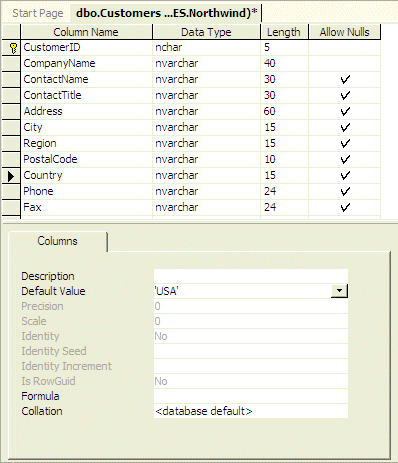
Task: Uncheck Allow Nulls for the Fax column
Action: coord(345,208)
